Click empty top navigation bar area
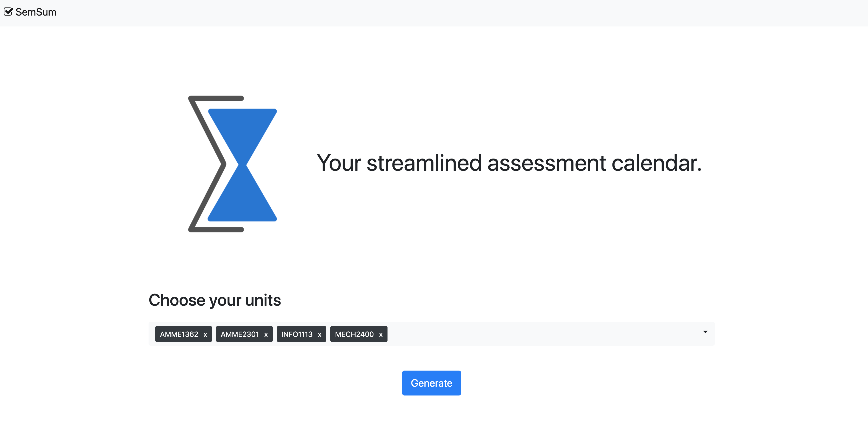Image resolution: width=868 pixels, height=423 pixels. point(438,13)
